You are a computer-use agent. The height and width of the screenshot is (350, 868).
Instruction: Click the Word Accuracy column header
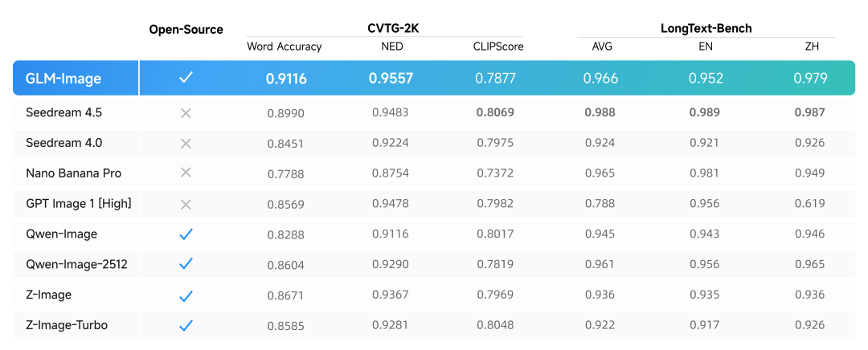[x=285, y=47]
